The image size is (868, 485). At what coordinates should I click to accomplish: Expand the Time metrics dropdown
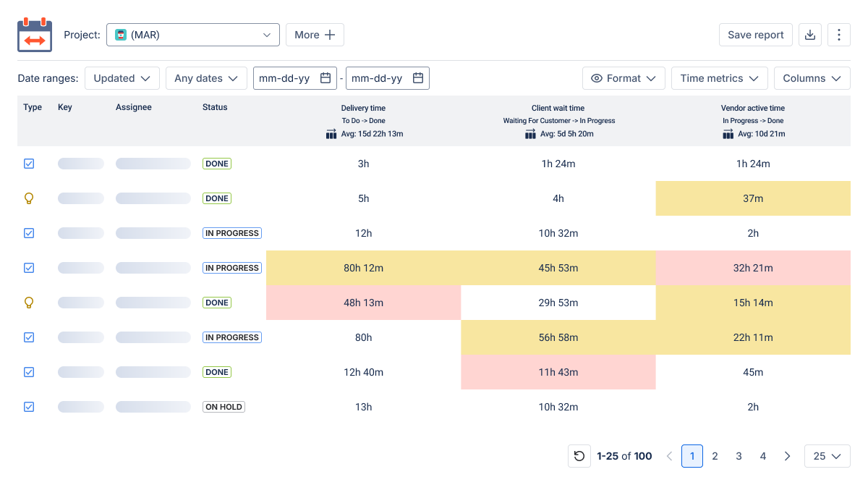[720, 78]
